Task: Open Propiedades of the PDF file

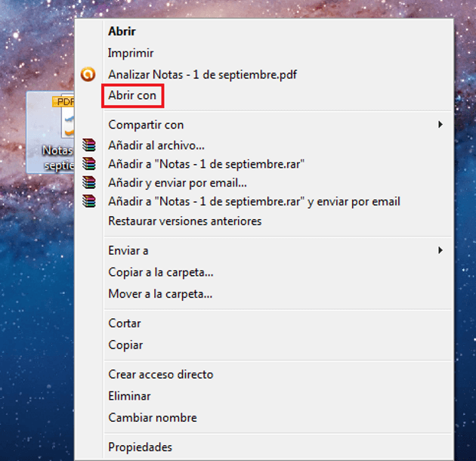Action: click(x=140, y=447)
